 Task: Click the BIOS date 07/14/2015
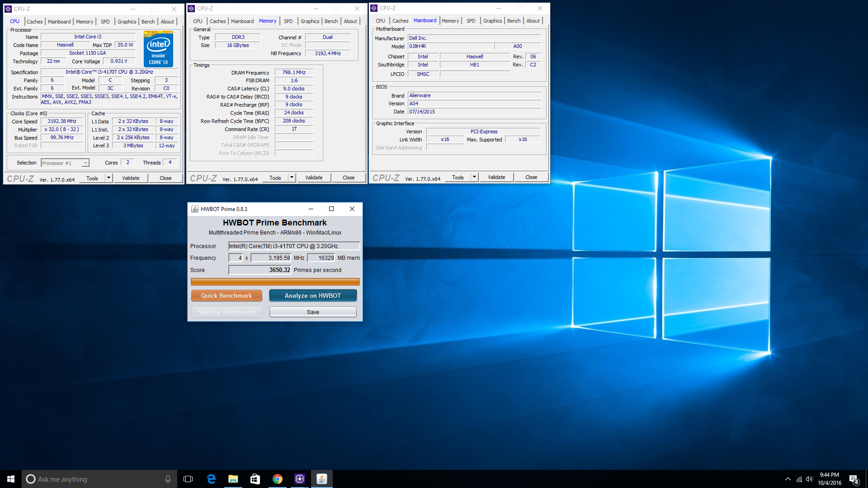474,112
